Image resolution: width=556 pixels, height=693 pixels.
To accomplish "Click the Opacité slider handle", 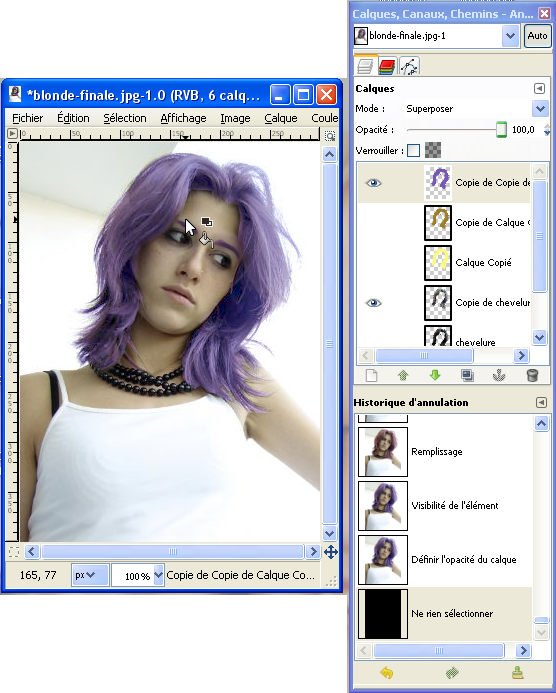I will click(x=501, y=129).
